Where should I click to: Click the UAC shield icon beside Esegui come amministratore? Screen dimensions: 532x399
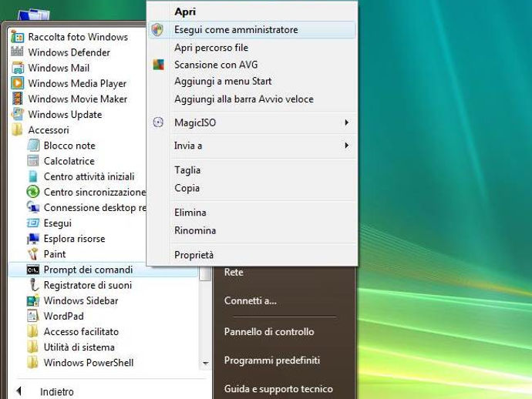point(157,29)
